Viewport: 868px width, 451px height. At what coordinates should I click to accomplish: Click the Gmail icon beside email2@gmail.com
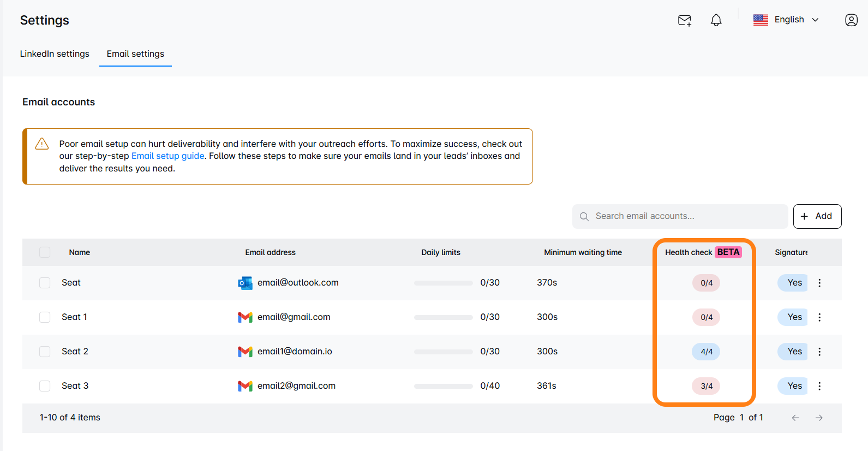tap(245, 386)
